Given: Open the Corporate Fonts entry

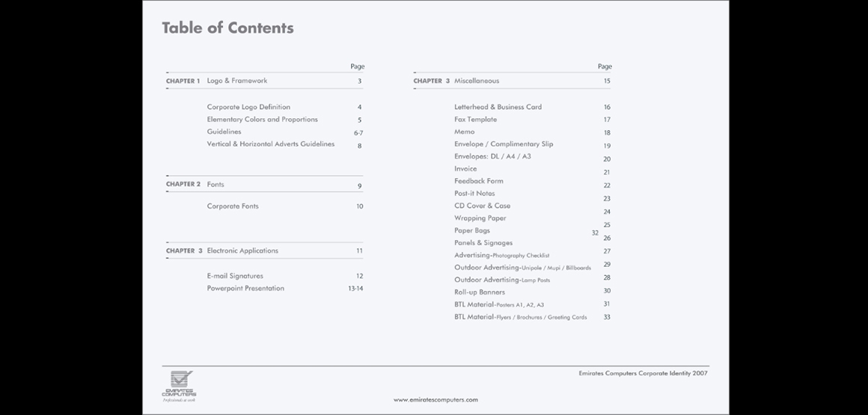Looking at the screenshot, I should [x=233, y=206].
